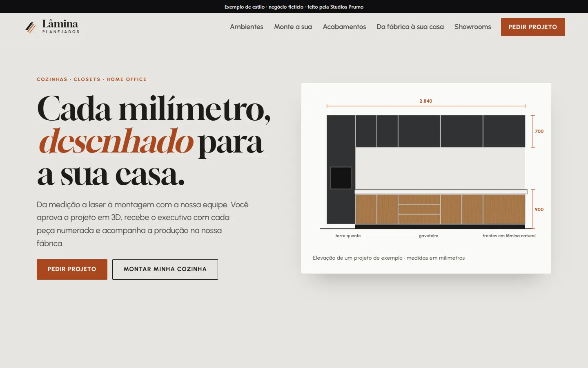Click the "gaveteiro" caption

point(428,236)
